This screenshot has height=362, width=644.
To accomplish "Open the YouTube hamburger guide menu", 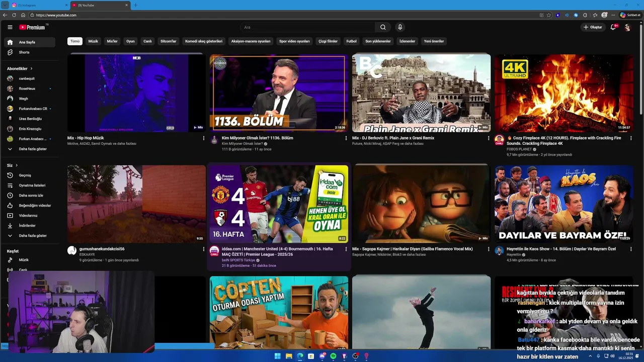I will [x=10, y=27].
